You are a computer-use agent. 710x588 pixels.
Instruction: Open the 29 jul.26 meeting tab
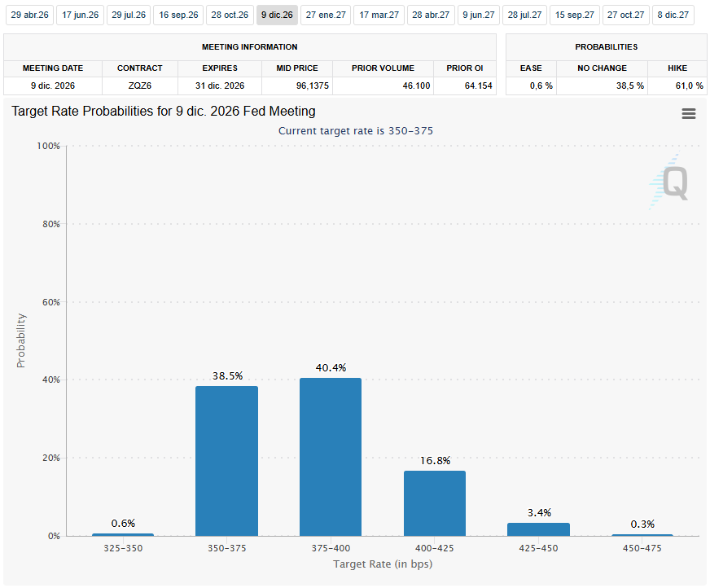coord(128,15)
